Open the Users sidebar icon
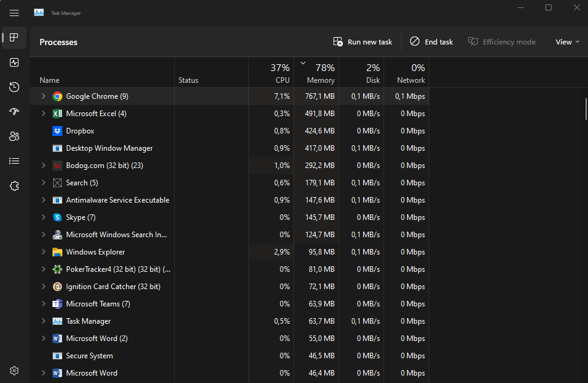The width and height of the screenshot is (588, 383). point(14,137)
